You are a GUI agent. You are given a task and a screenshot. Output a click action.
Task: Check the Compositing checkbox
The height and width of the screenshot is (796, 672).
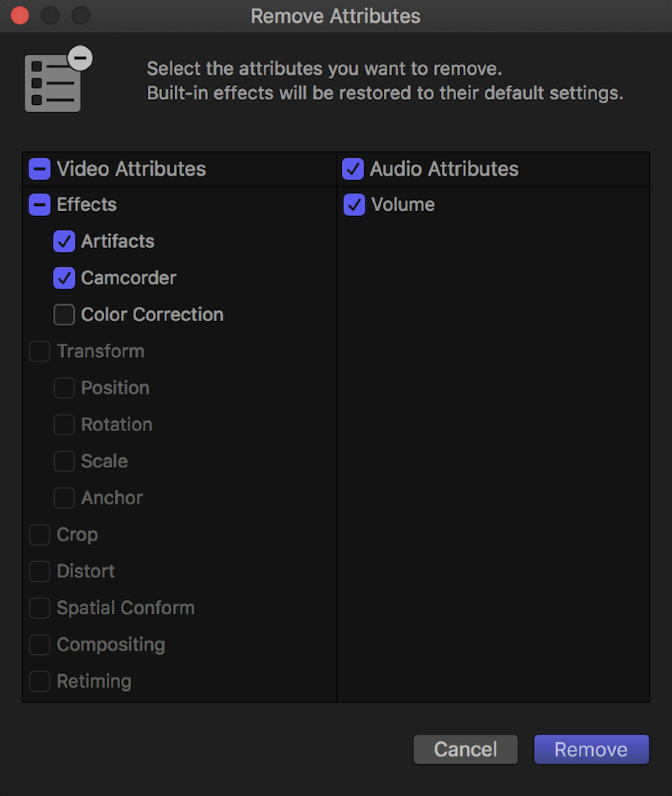coord(40,644)
